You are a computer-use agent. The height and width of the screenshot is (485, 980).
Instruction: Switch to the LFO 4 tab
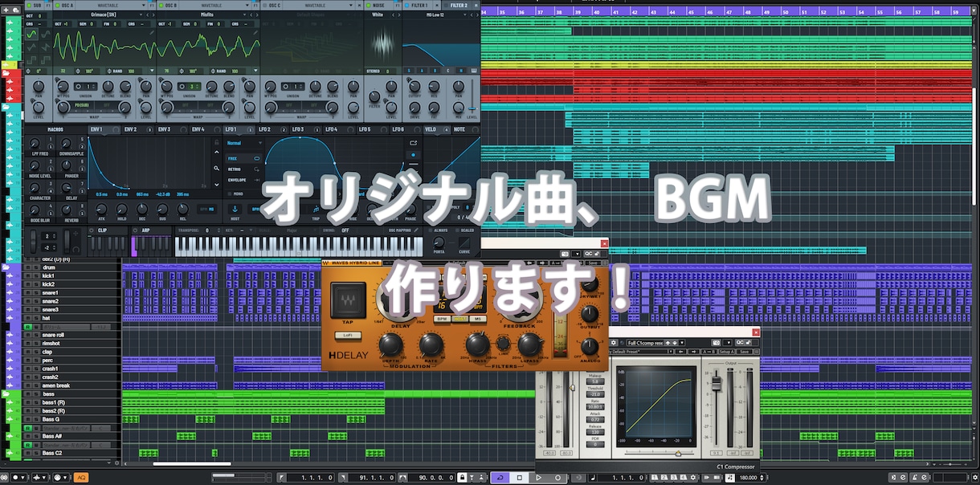339,129
